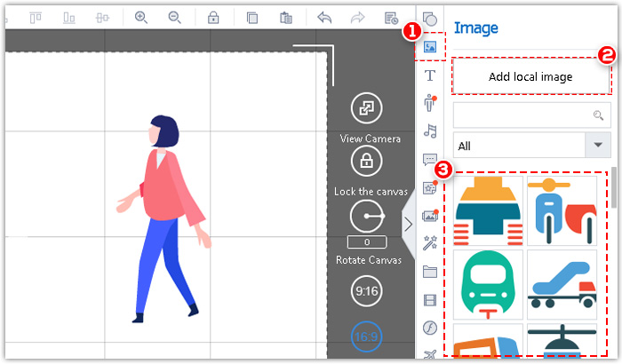Viewport: 622px width, 364px height.
Task: Click the search magnifier in image panel
Action: [598, 115]
